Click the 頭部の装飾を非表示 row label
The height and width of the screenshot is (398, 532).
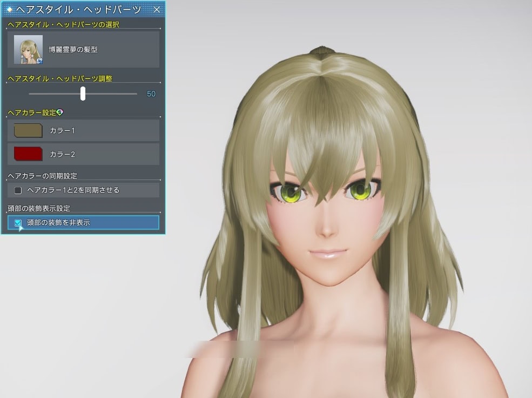(58, 223)
